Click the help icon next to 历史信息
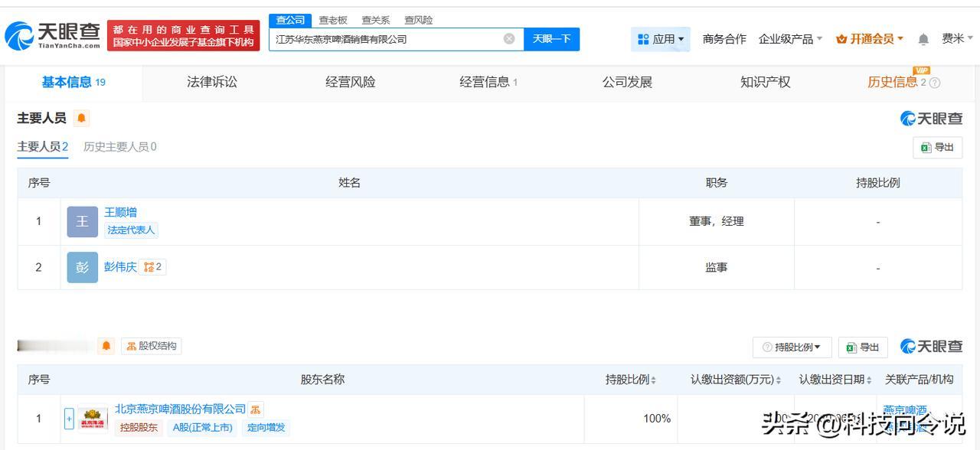 point(935,83)
